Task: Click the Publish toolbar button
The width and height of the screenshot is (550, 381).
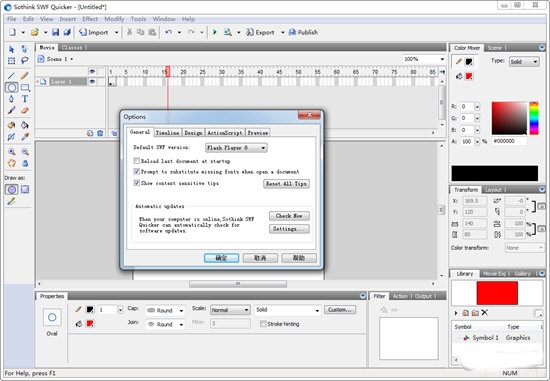Action: [303, 32]
